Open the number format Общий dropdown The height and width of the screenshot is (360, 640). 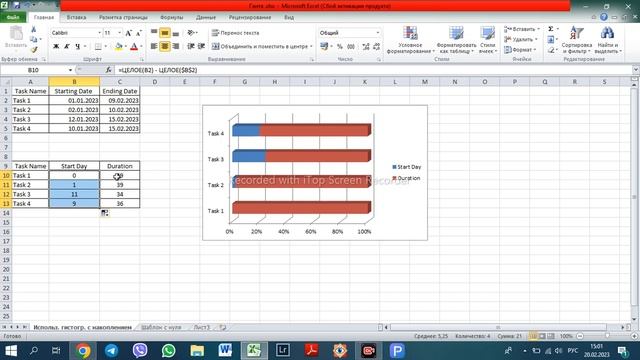378,33
